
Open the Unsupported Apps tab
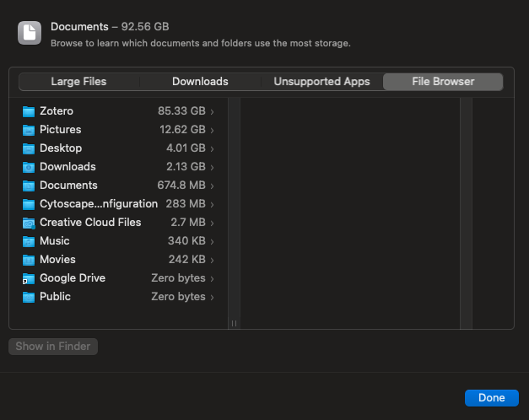point(321,82)
